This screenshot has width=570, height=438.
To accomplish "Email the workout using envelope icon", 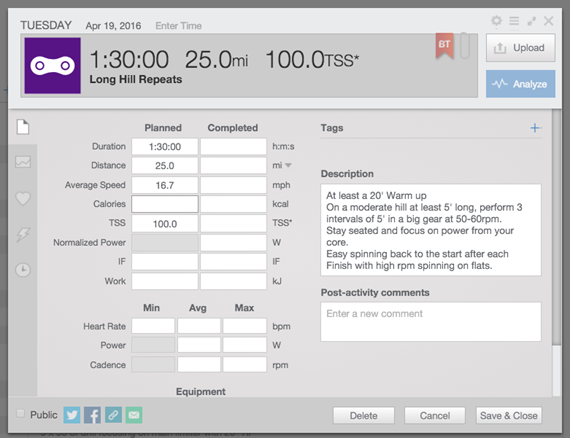I will coord(134,415).
